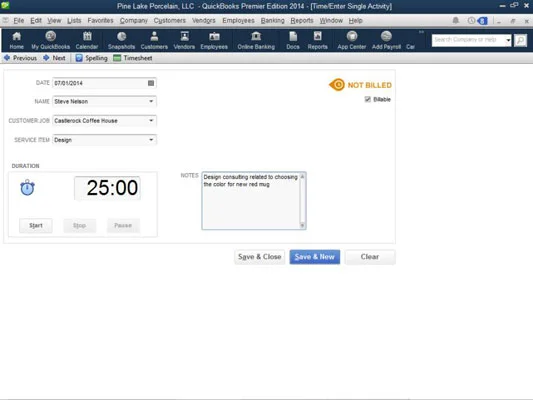
Task: Expand the Service Item dropdown
Action: (151, 140)
